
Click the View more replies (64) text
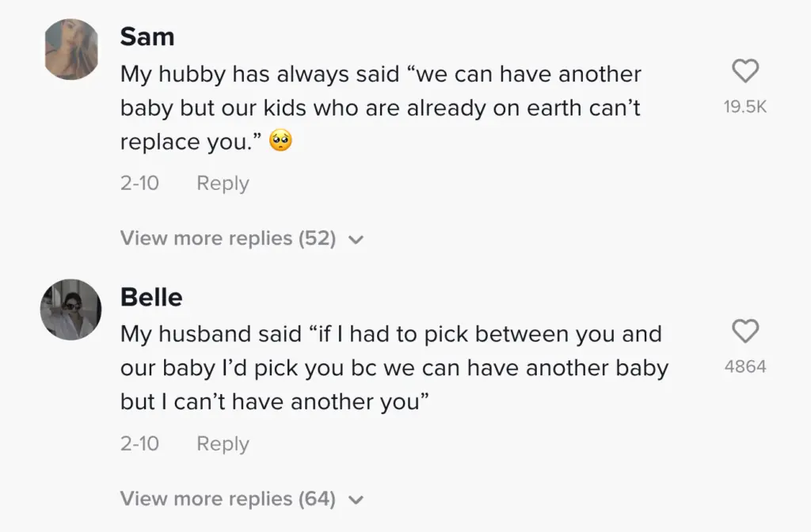point(228,499)
